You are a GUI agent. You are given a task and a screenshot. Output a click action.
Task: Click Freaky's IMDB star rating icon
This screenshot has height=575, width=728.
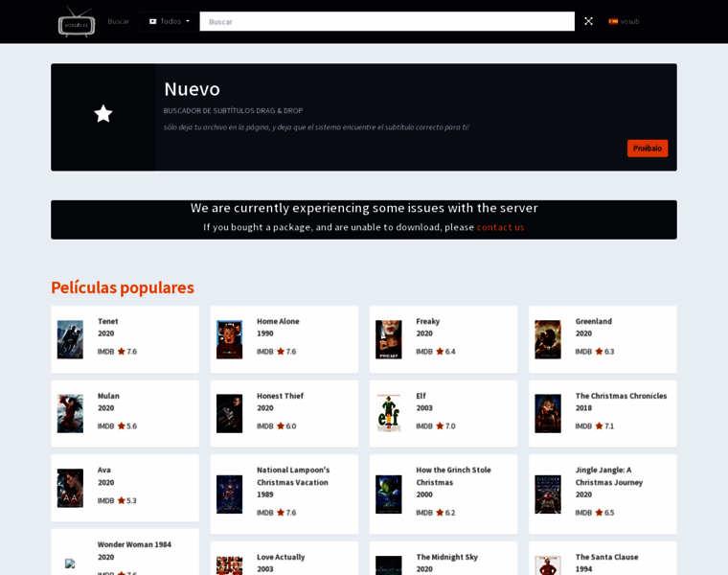coord(440,351)
